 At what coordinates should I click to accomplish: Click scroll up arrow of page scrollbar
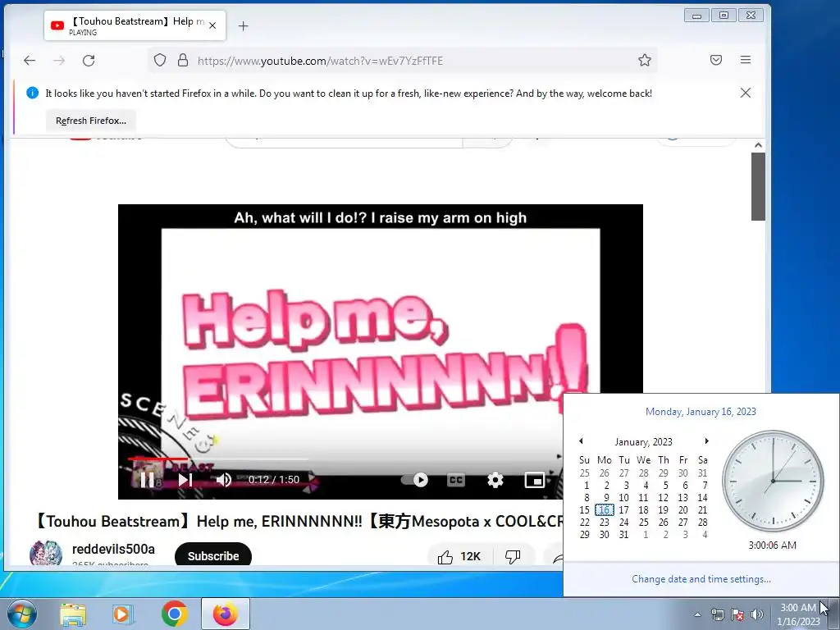(758, 145)
